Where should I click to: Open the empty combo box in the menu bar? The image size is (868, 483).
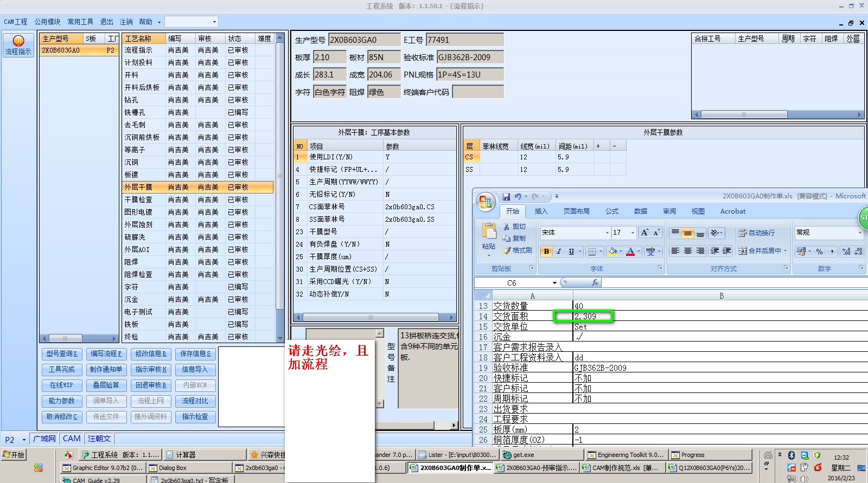(x=214, y=22)
